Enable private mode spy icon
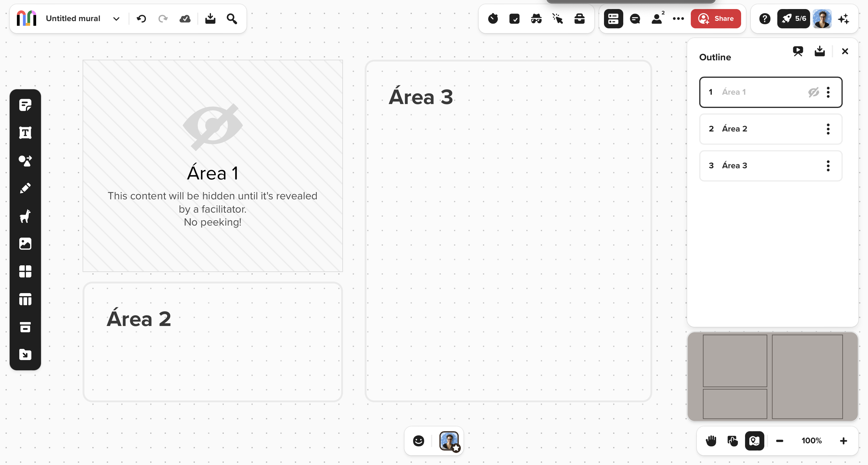Screen dimensions: 868x465 coord(536,19)
